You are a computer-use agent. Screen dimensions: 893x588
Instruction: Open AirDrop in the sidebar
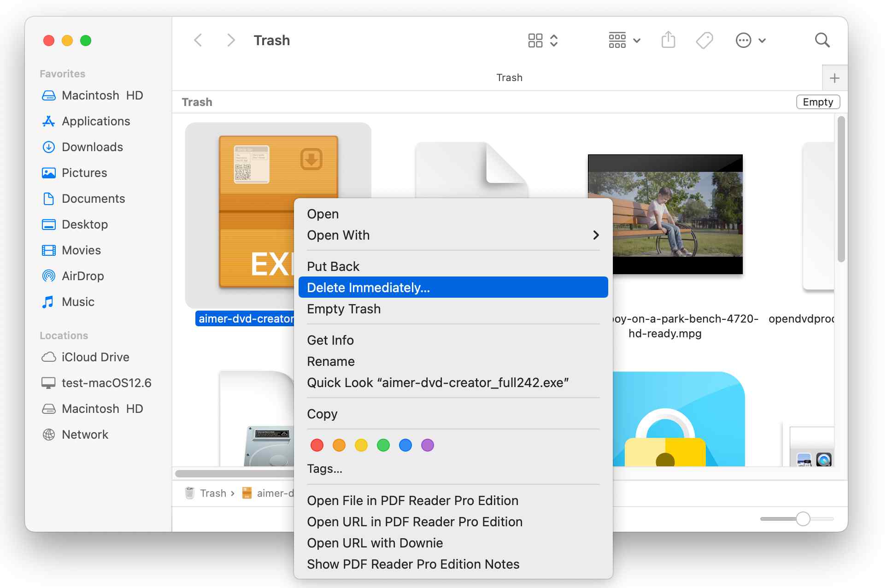tap(82, 276)
